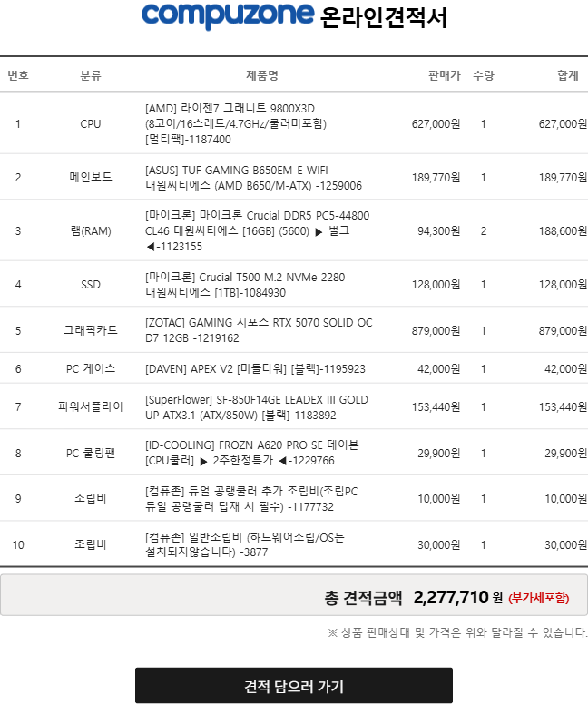Open the ZOTAC RTX 5070 SOLID OC product

259,330
